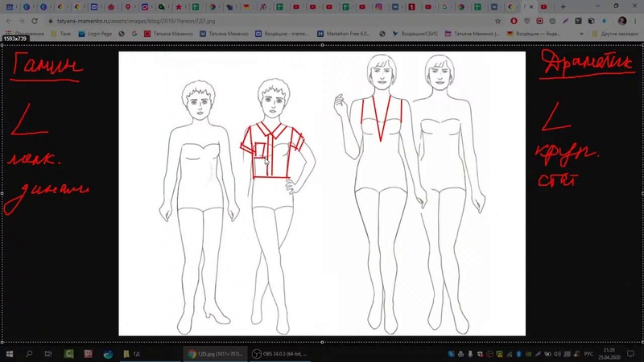Reload the page with the refresh icon
Image resolution: width=644 pixels, height=362 pixels.
[x=35, y=20]
